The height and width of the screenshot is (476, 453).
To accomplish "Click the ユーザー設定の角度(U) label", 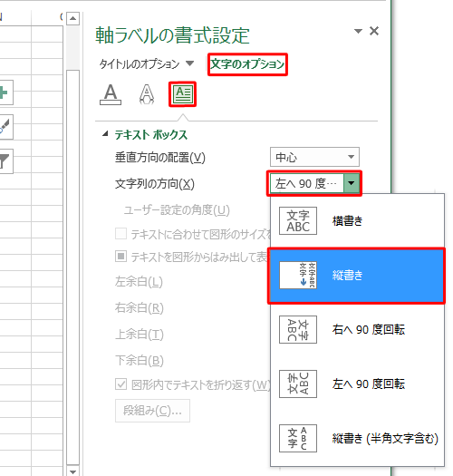I will point(177,210).
